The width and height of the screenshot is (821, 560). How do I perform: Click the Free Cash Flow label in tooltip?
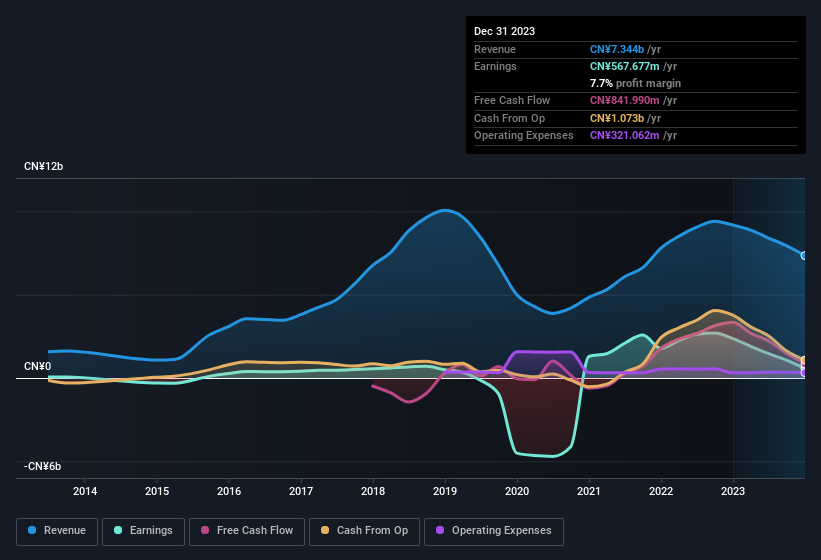click(512, 100)
